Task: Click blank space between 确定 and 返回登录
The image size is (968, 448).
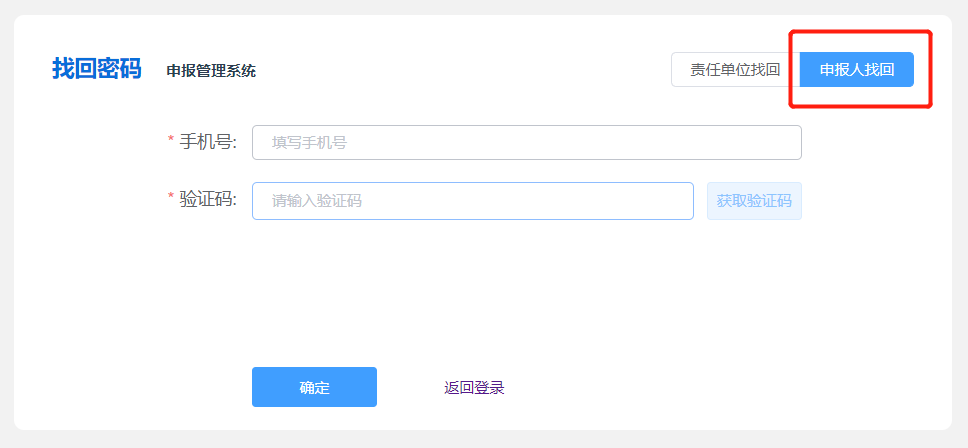Action: [x=410, y=388]
